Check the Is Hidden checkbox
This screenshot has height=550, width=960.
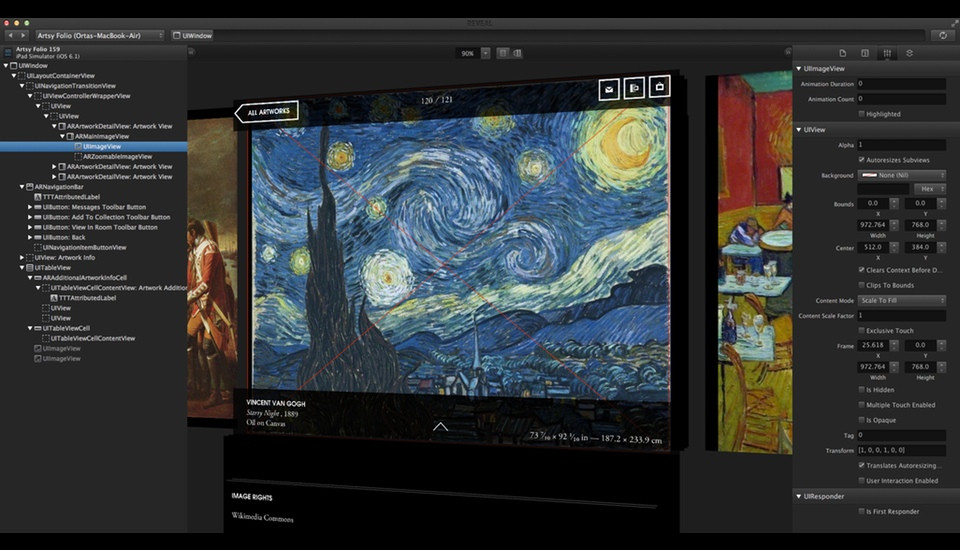coord(861,390)
